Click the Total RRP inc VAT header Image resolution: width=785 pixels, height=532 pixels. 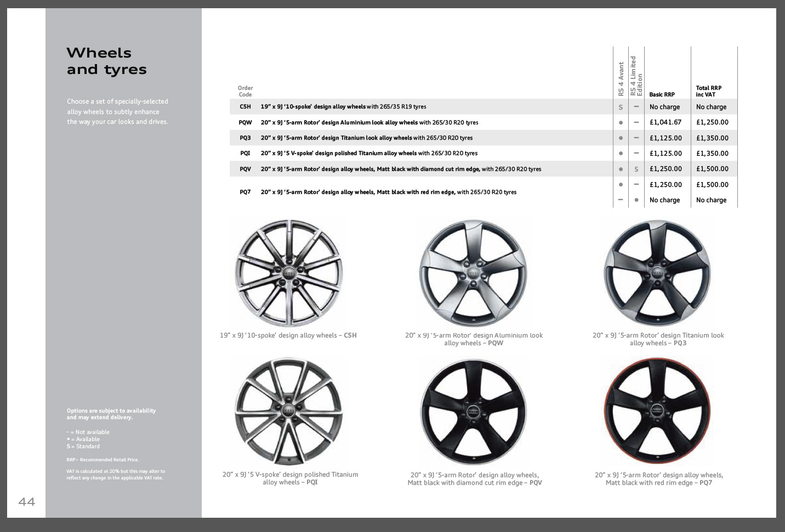[708, 91]
